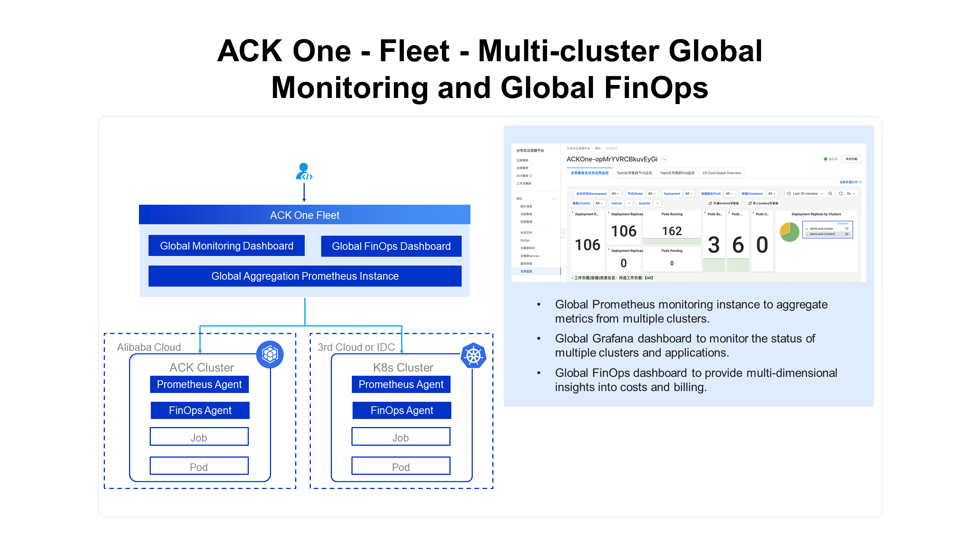Open 命名空间 in the sidebar
This screenshot has width=980, height=551.
[x=526, y=233]
